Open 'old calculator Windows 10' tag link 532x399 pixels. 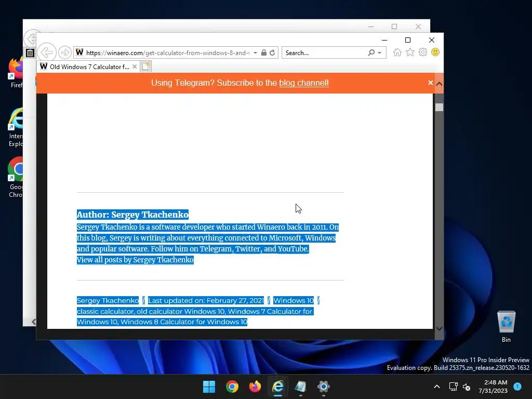point(181,311)
